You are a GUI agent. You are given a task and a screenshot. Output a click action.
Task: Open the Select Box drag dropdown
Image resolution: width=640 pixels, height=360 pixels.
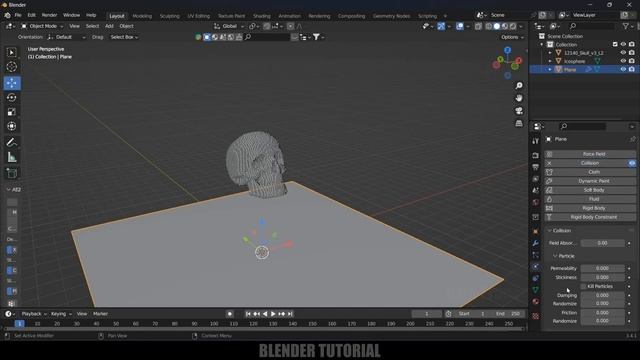tap(124, 37)
